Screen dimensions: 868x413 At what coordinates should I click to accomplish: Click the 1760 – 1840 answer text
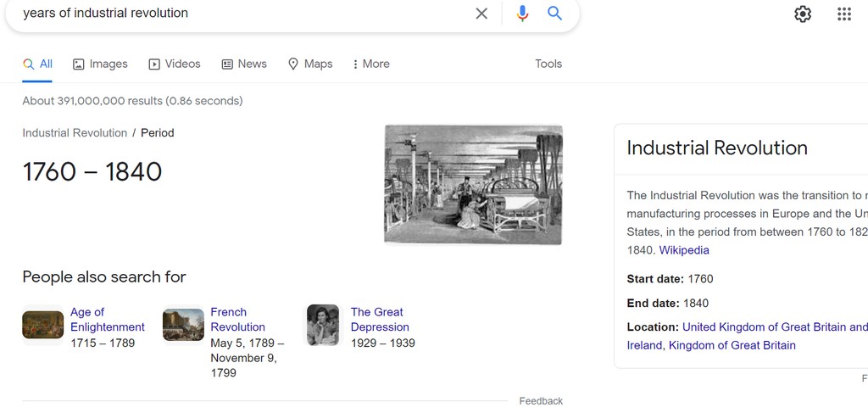(92, 171)
